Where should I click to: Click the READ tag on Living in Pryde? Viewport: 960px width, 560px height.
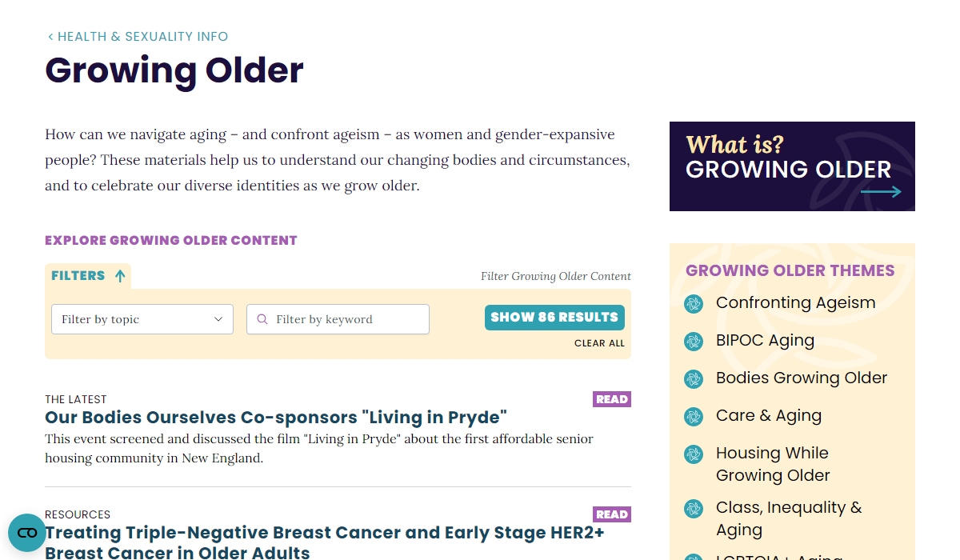point(612,399)
